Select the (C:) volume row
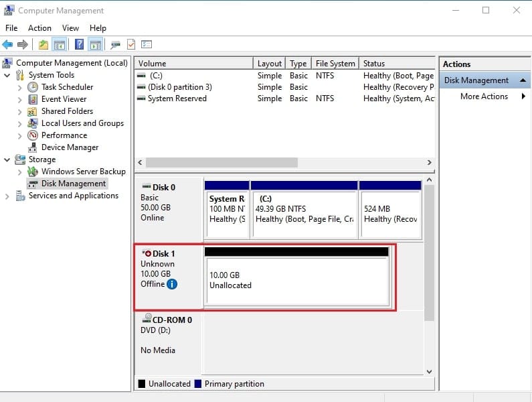The height and width of the screenshot is (402, 532). tap(285, 76)
